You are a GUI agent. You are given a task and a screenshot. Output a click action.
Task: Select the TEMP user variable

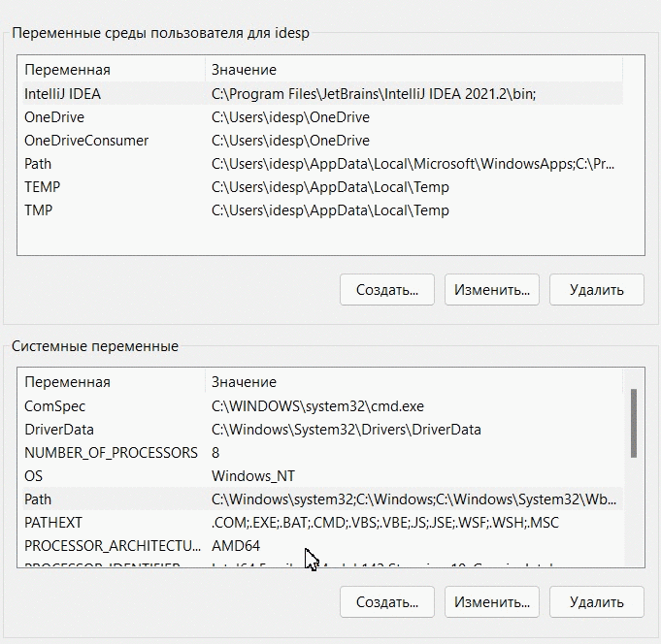coord(322,186)
